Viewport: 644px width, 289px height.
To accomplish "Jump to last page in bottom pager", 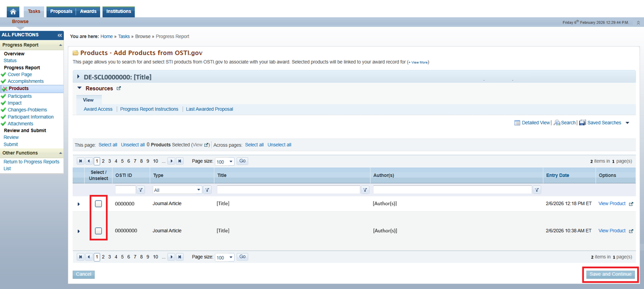I will coord(180,257).
